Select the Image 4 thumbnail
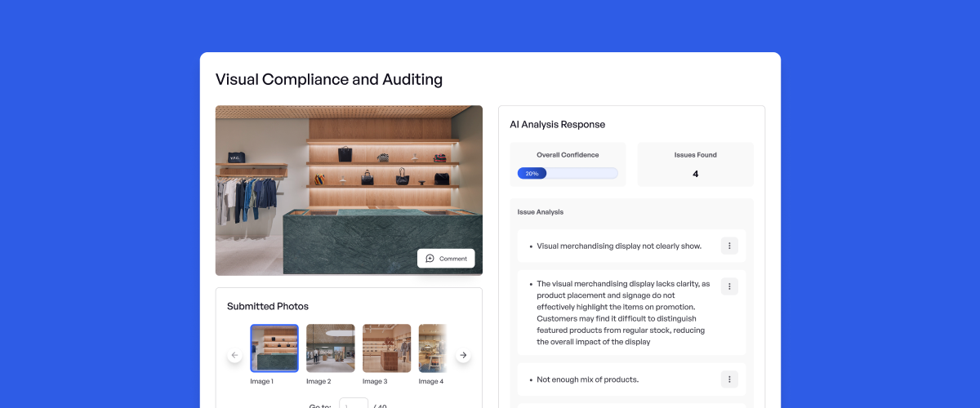Screen dimensions: 980x408 pos(433,348)
